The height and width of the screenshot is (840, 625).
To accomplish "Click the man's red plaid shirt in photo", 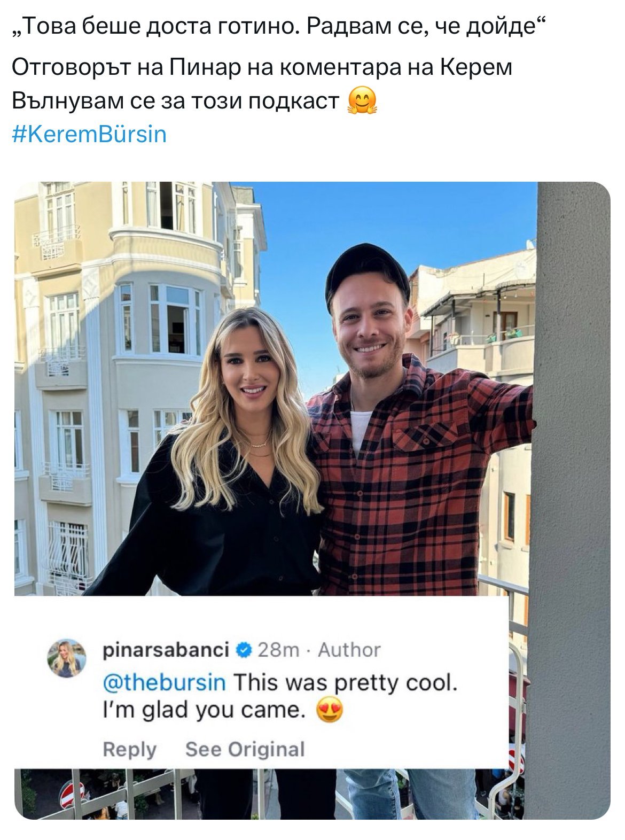I will 422,481.
